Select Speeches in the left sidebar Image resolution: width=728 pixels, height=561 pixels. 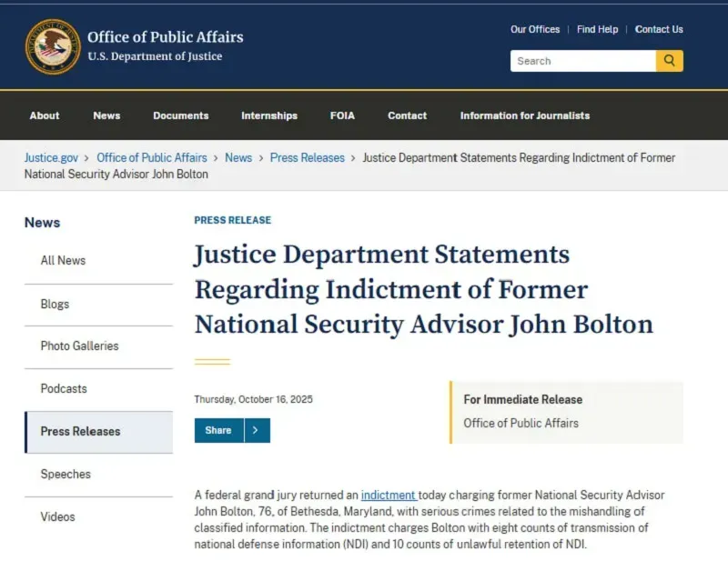click(x=66, y=474)
